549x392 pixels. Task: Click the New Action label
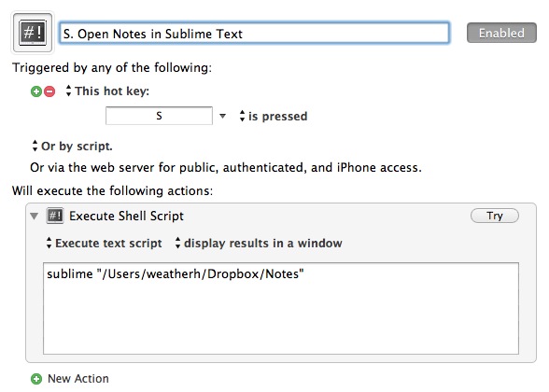click(x=78, y=379)
